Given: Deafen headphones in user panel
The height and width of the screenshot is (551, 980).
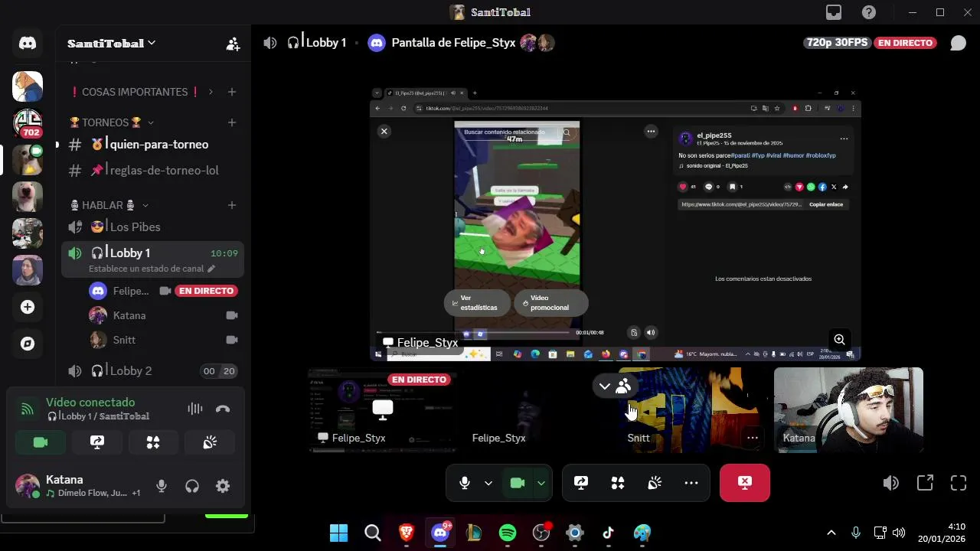Looking at the screenshot, I should click(192, 486).
